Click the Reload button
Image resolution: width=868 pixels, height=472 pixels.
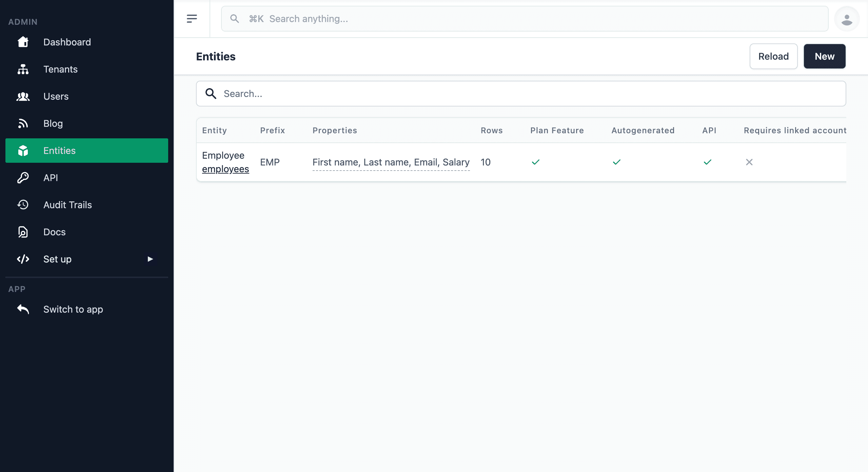[x=773, y=56]
